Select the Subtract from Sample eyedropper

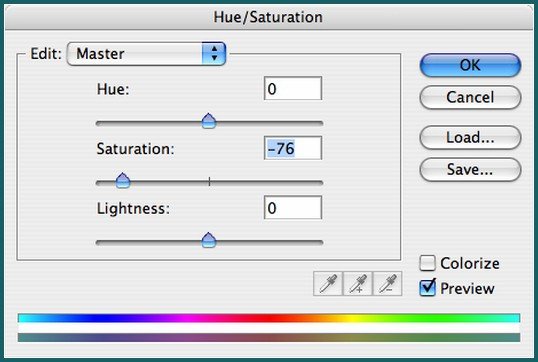(x=387, y=284)
